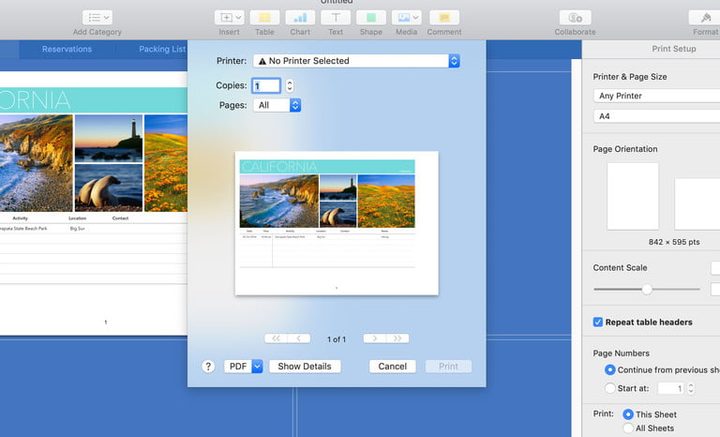Image resolution: width=720 pixels, height=437 pixels.
Task: Open the Add Category toolbar button
Action: tap(97, 18)
